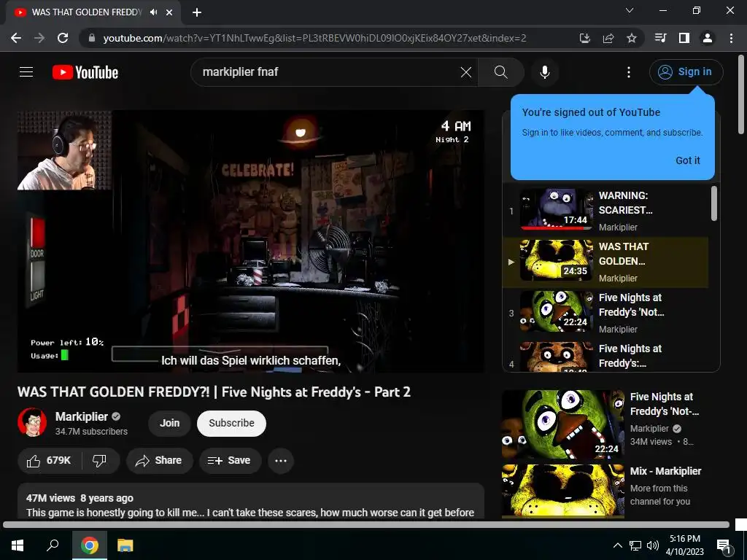Subscribe to Markiplier
Screen dimensions: 747x560
pyautogui.click(x=231, y=423)
